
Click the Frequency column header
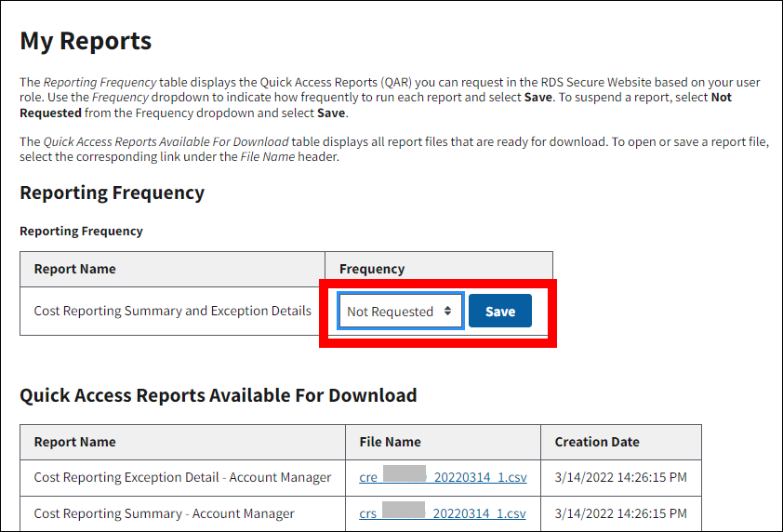click(372, 269)
